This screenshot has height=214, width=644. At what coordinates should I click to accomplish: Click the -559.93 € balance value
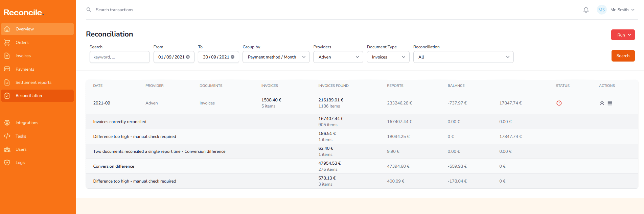pos(457,166)
